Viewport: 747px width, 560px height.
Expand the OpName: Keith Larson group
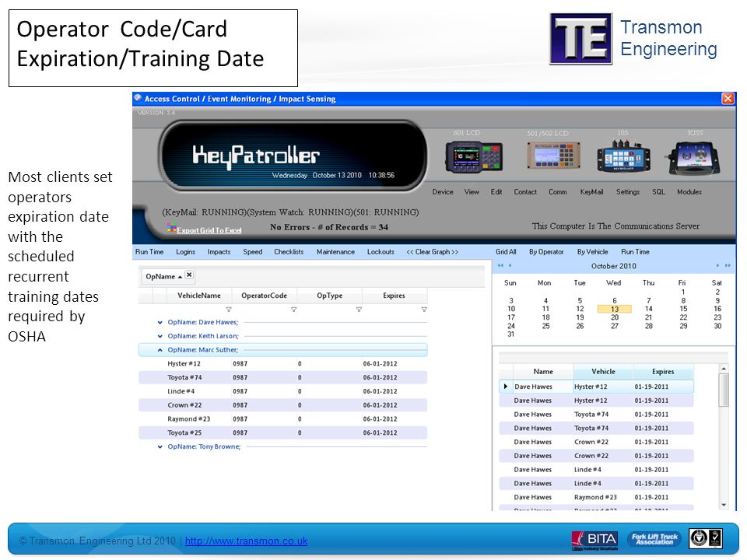(160, 336)
